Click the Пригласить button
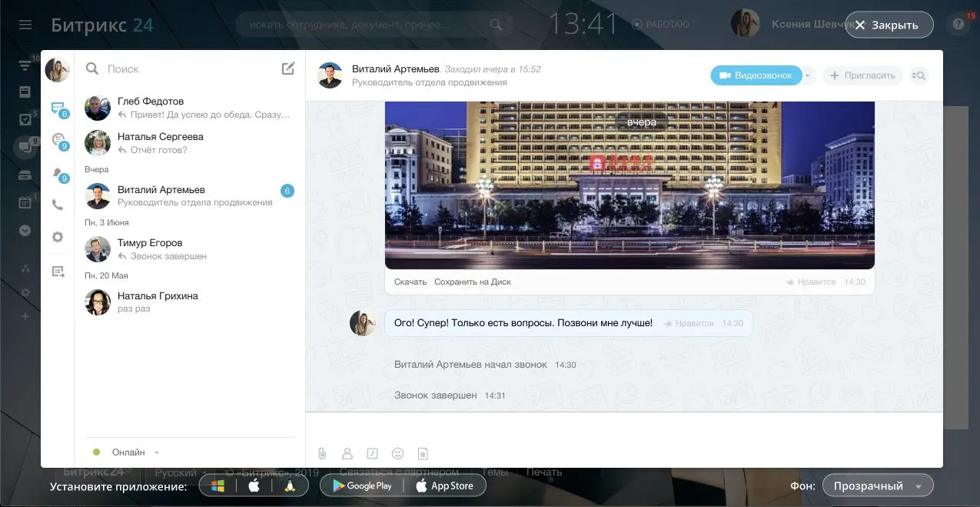980x507 pixels. pos(862,75)
